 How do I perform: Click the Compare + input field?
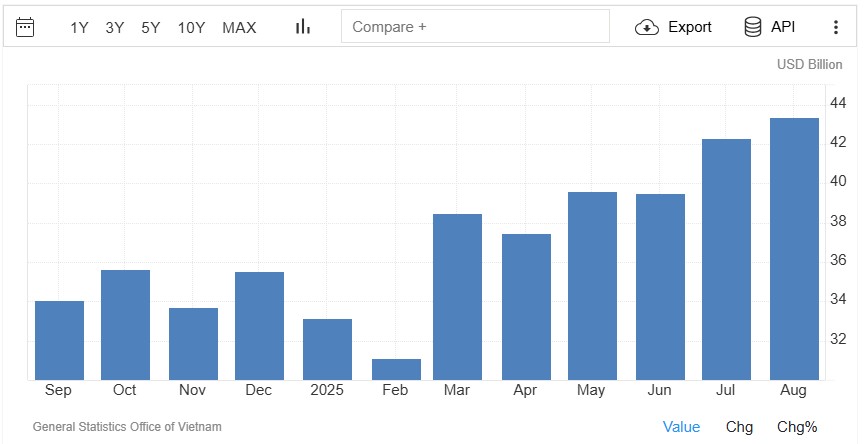click(x=475, y=27)
